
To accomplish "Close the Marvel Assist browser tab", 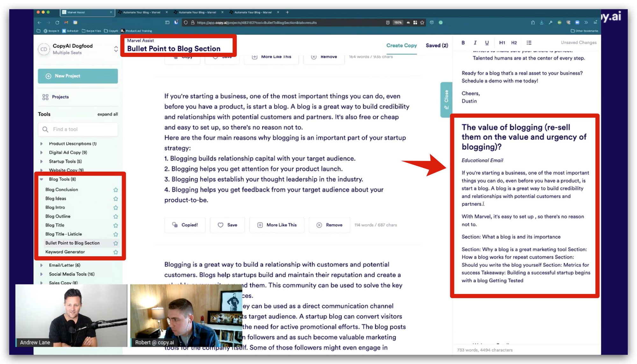I will point(111,12).
